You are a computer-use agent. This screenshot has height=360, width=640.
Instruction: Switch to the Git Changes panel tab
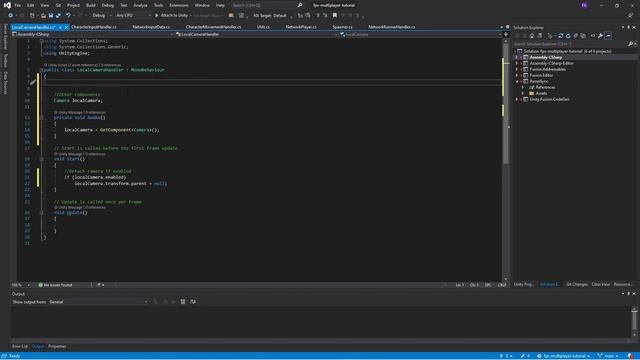(x=577, y=284)
